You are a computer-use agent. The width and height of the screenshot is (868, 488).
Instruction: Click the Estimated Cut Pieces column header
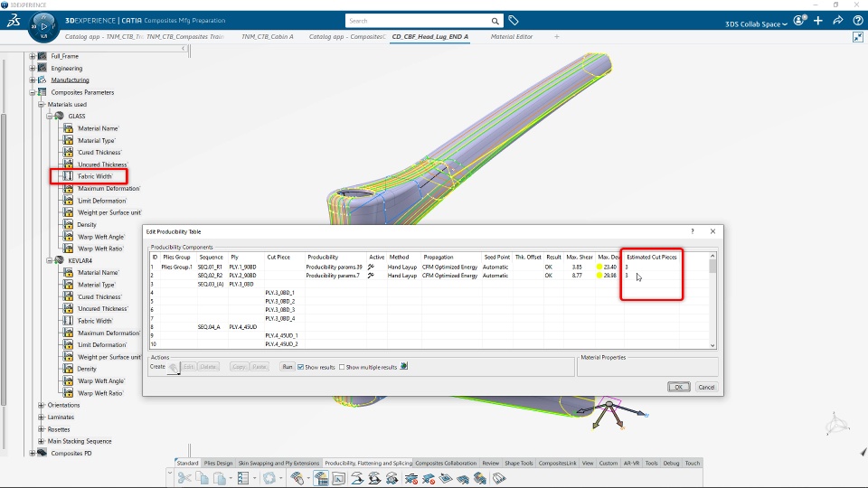point(652,258)
